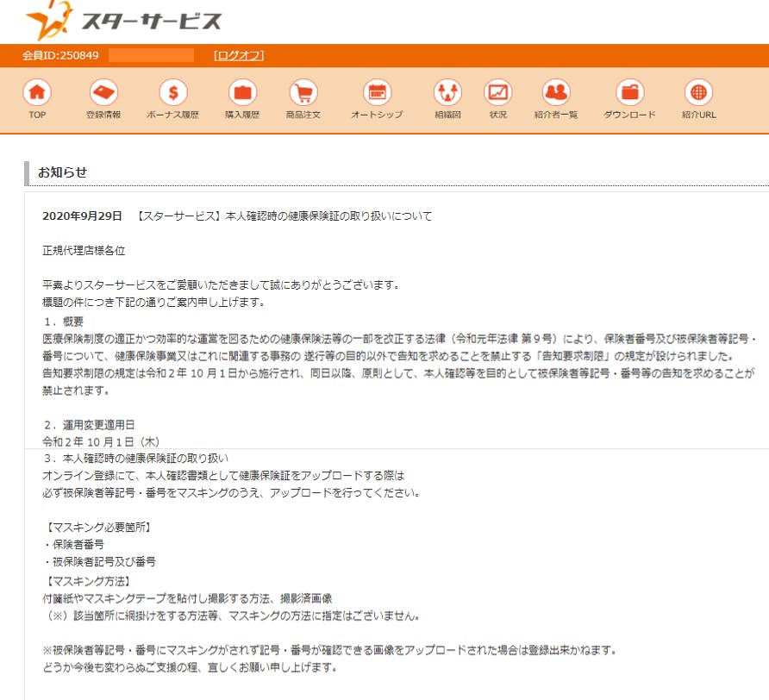Click the ダウンロード folder icon

coord(629,92)
